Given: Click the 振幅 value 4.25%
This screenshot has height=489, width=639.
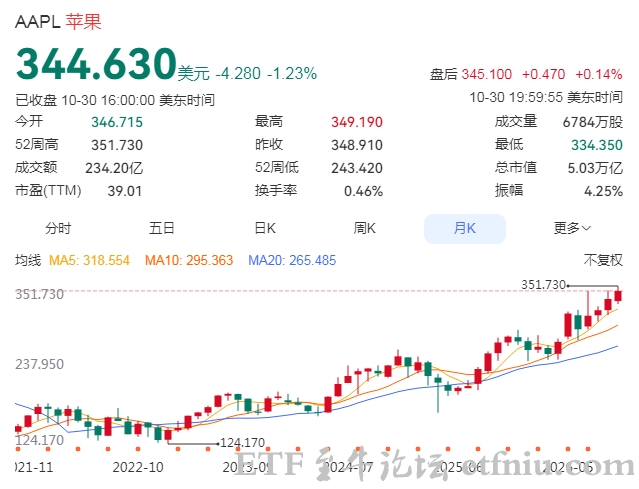Looking at the screenshot, I should (604, 191).
